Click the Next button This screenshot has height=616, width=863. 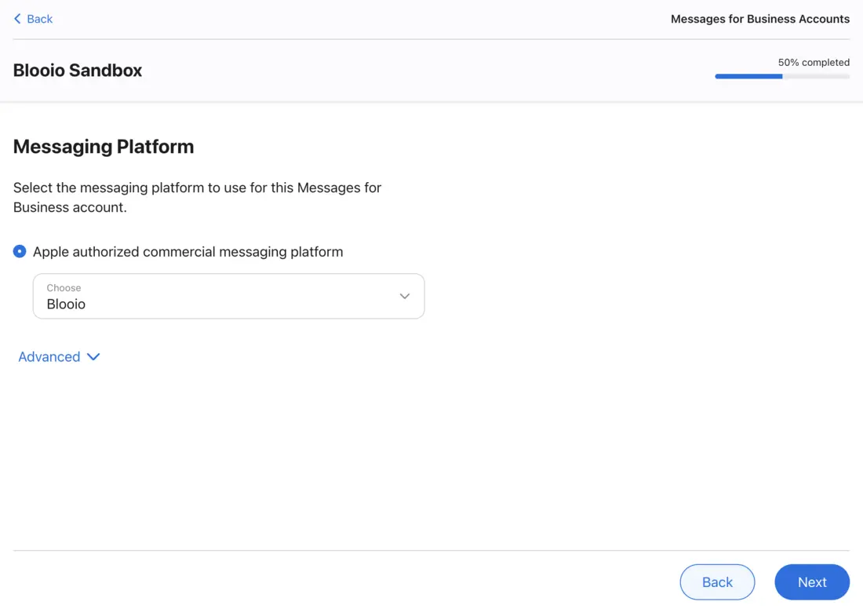click(x=812, y=582)
